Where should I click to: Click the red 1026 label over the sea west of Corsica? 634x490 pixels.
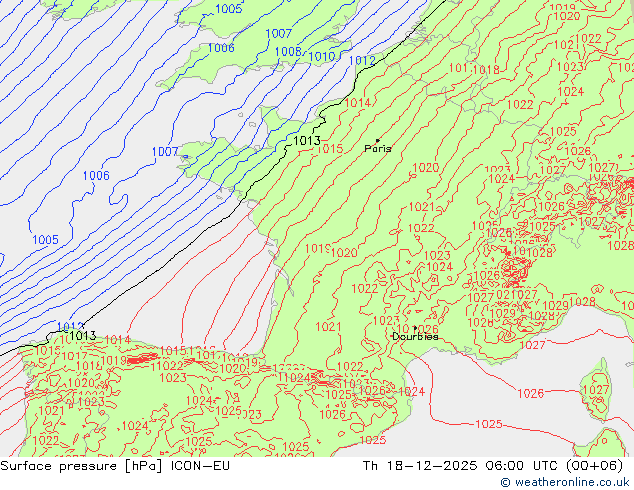[530, 393]
